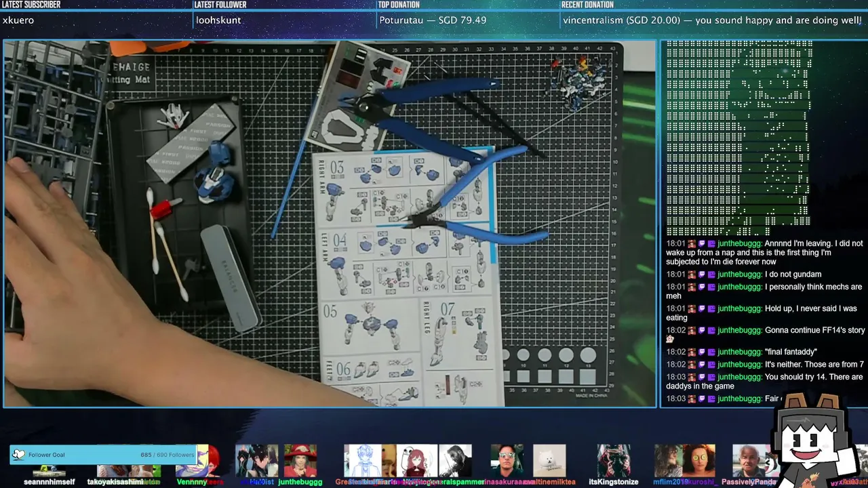Click the older man avatar above PassivelyPanda
Screen dimensions: 868x488
click(749, 461)
